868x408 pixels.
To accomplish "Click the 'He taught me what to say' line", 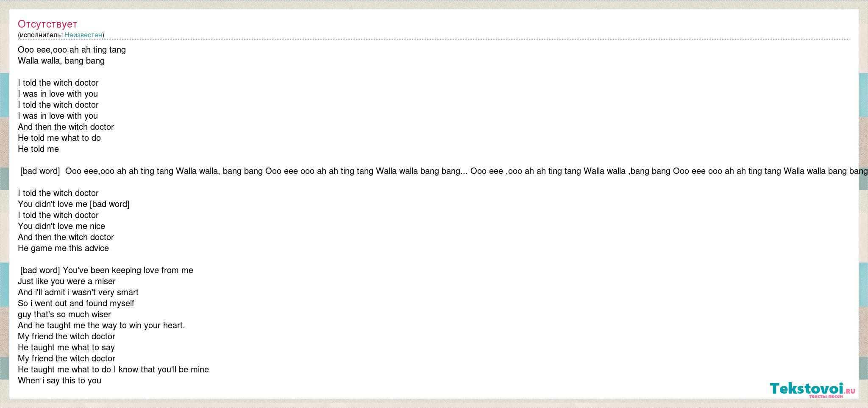I will coord(66,347).
